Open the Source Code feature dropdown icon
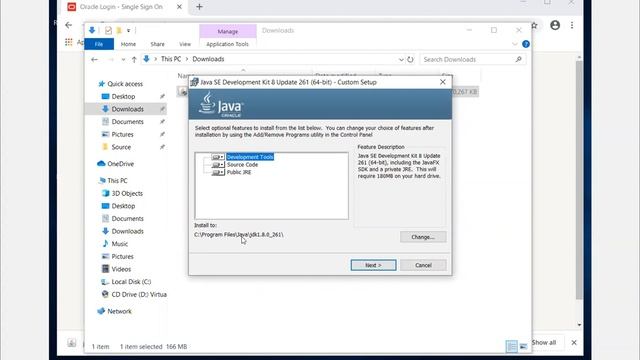Viewport: 640px width, 360px height. coord(218,164)
